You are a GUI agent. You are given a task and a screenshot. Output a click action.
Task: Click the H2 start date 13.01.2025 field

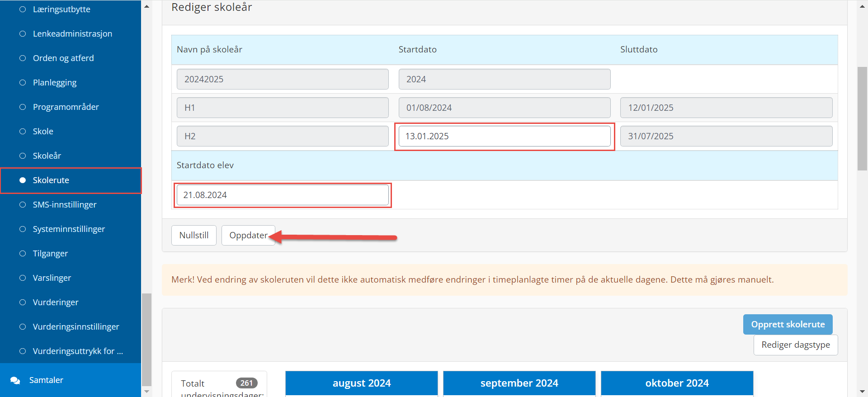point(505,136)
